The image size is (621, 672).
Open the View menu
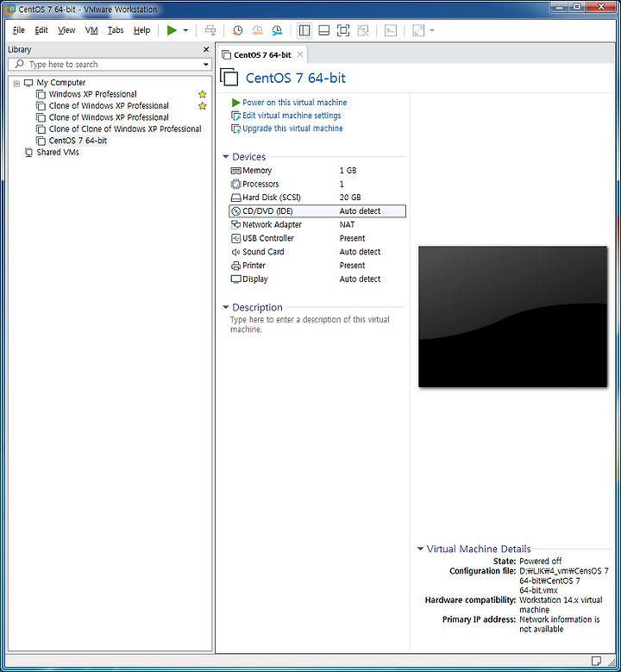point(66,30)
